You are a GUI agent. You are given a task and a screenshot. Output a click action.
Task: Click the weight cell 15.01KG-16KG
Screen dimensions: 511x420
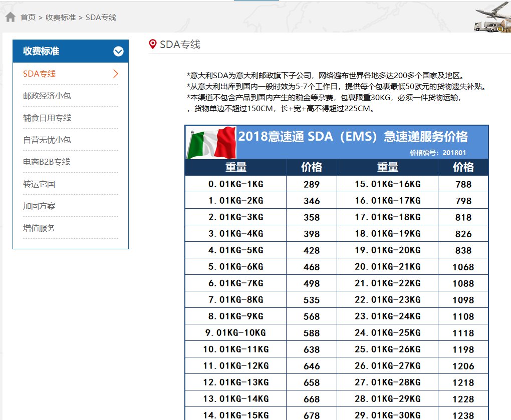coord(388,184)
